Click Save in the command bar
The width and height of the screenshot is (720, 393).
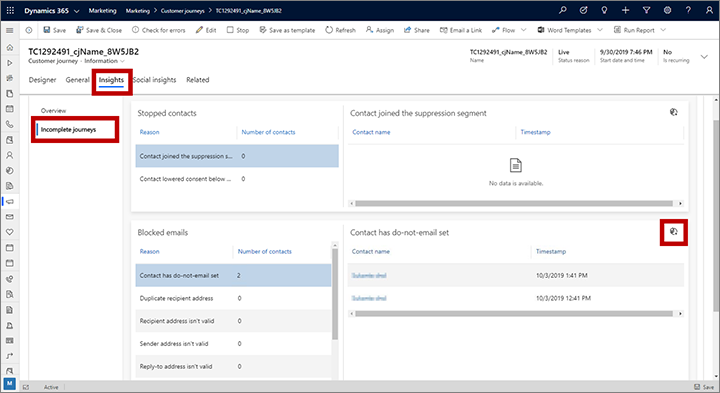point(55,30)
